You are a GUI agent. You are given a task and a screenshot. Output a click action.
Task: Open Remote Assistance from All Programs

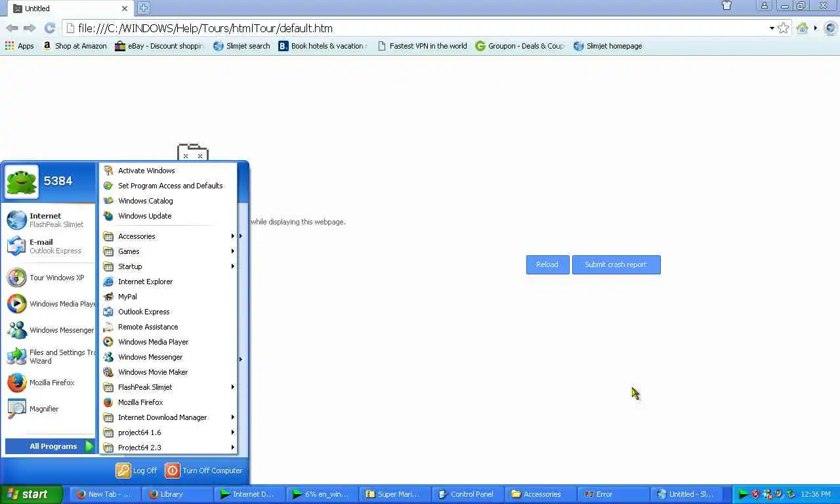point(168,327)
